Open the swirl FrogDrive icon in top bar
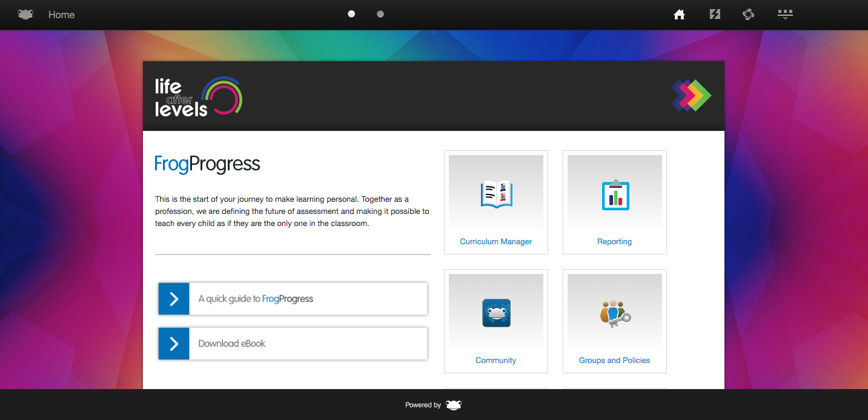 click(x=749, y=14)
